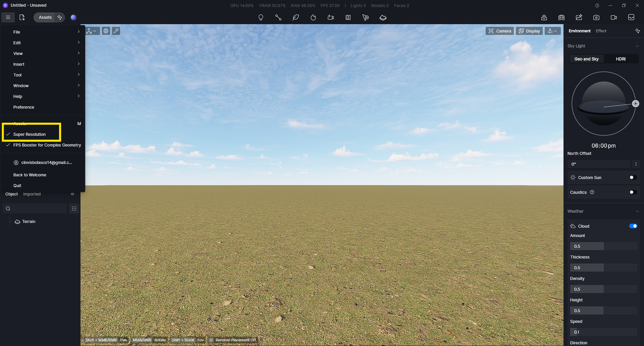Switch sky light to HDRI

click(x=621, y=59)
